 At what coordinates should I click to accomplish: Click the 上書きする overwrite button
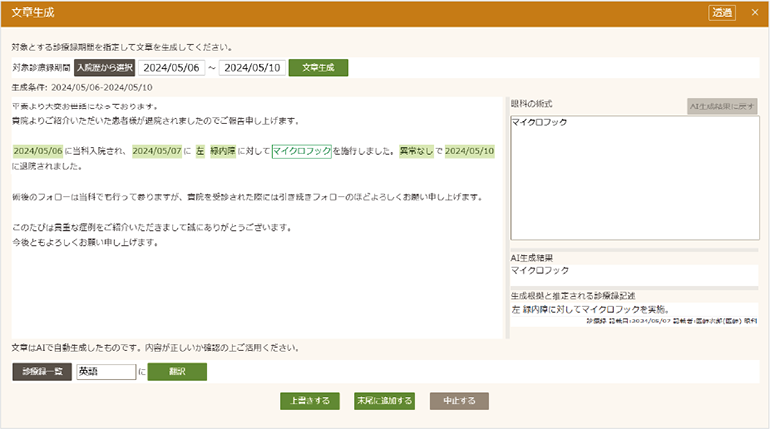[310, 401]
